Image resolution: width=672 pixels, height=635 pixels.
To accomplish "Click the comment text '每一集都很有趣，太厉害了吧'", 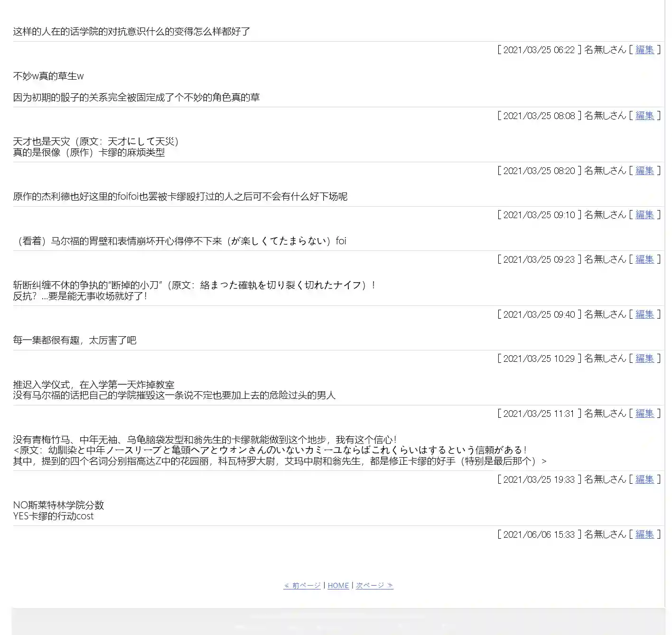I will (75, 341).
